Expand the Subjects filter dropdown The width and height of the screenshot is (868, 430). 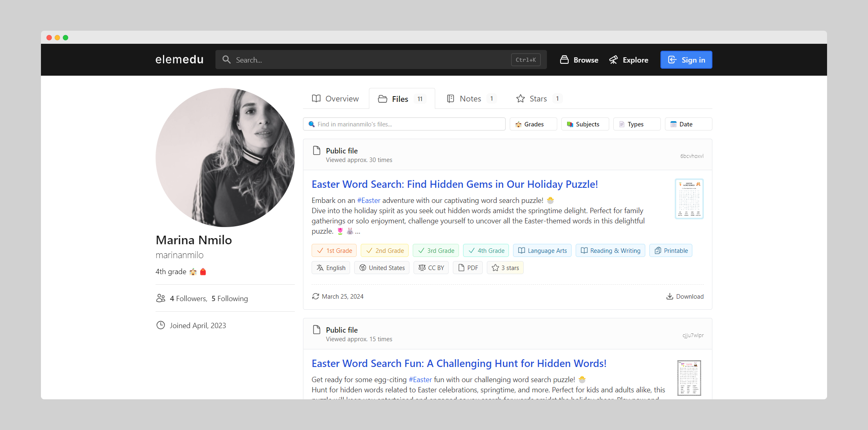(x=585, y=124)
